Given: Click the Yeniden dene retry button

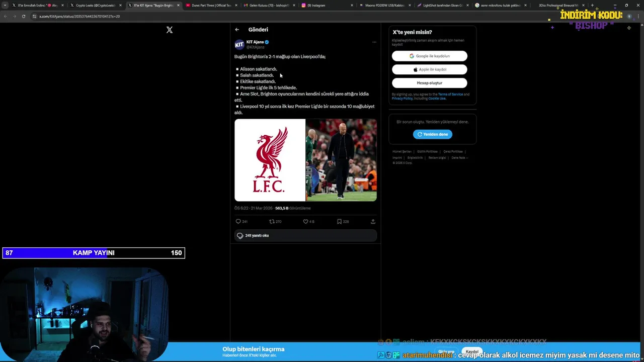Looking at the screenshot, I should (433, 134).
